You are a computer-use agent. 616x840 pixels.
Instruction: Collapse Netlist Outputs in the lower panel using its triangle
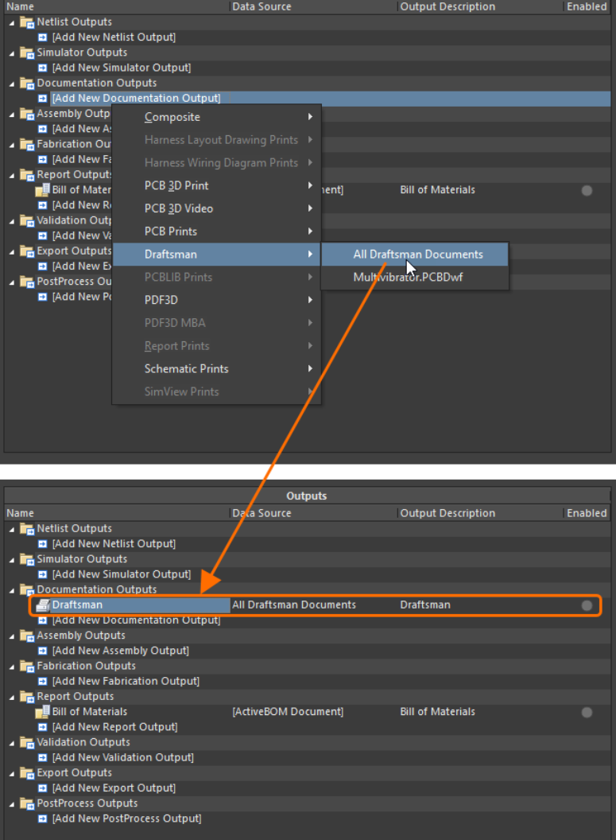12,529
